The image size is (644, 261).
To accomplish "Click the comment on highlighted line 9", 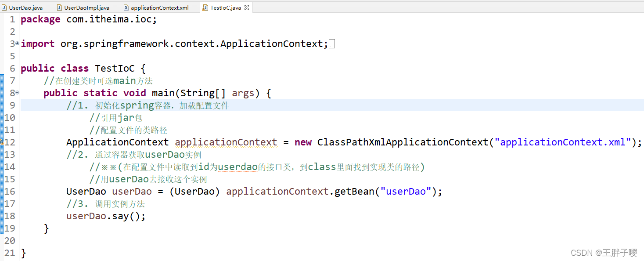I will 148,105.
